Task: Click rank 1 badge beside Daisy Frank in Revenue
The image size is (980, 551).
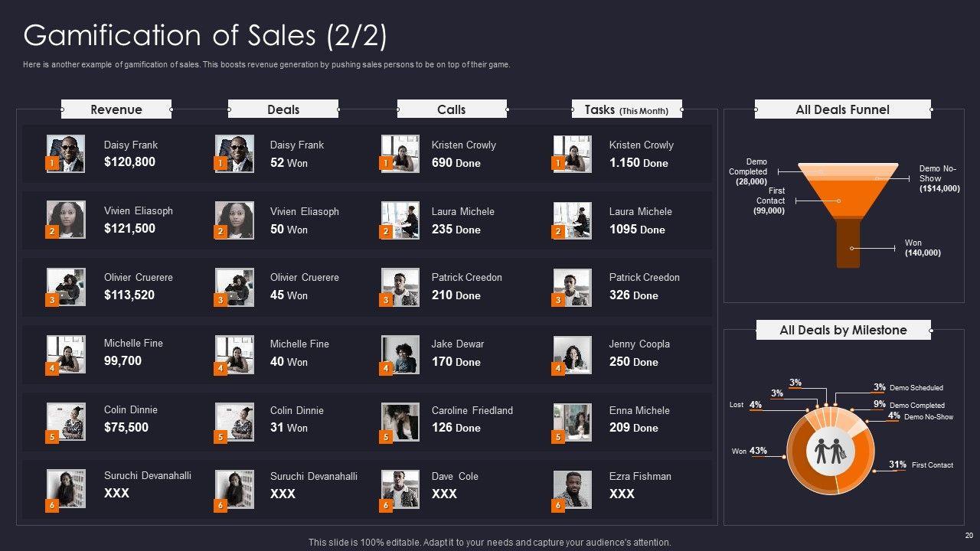Action: (x=52, y=163)
